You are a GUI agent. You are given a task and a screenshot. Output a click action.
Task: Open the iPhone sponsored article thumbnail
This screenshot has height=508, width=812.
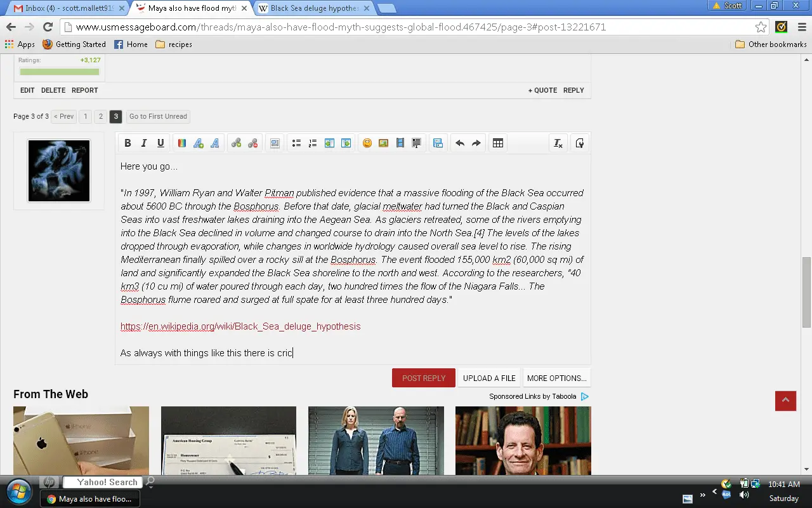[81, 441]
